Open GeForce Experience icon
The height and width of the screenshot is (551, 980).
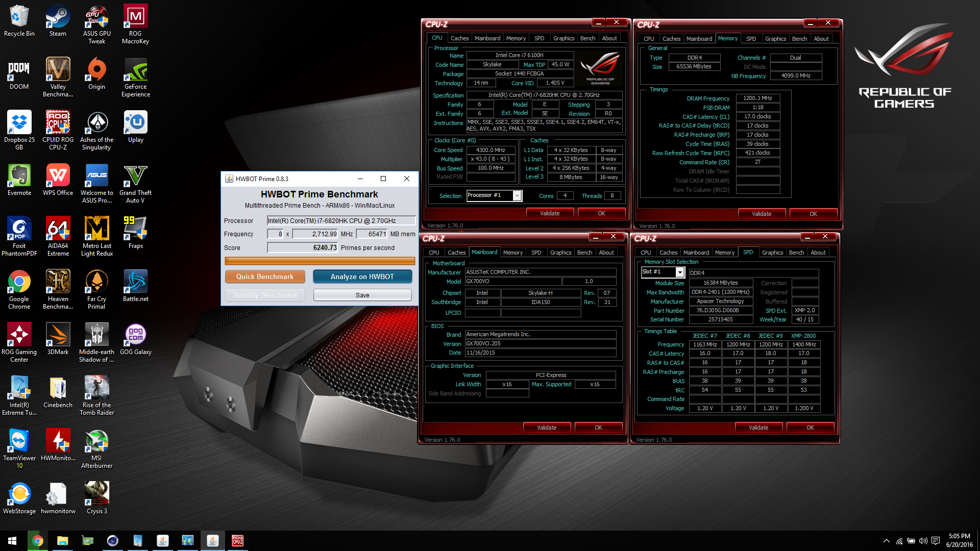135,77
